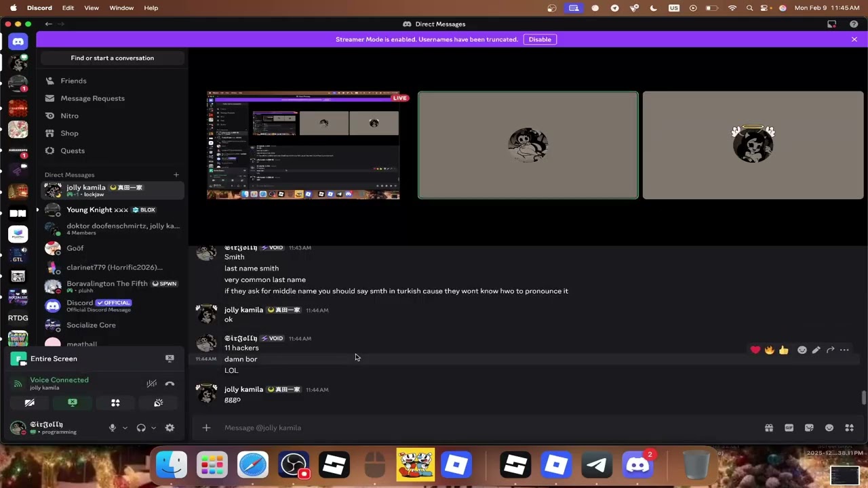This screenshot has height=488, width=868.
Task: Open Boravalington The Fifth conversation
Action: [x=112, y=287]
